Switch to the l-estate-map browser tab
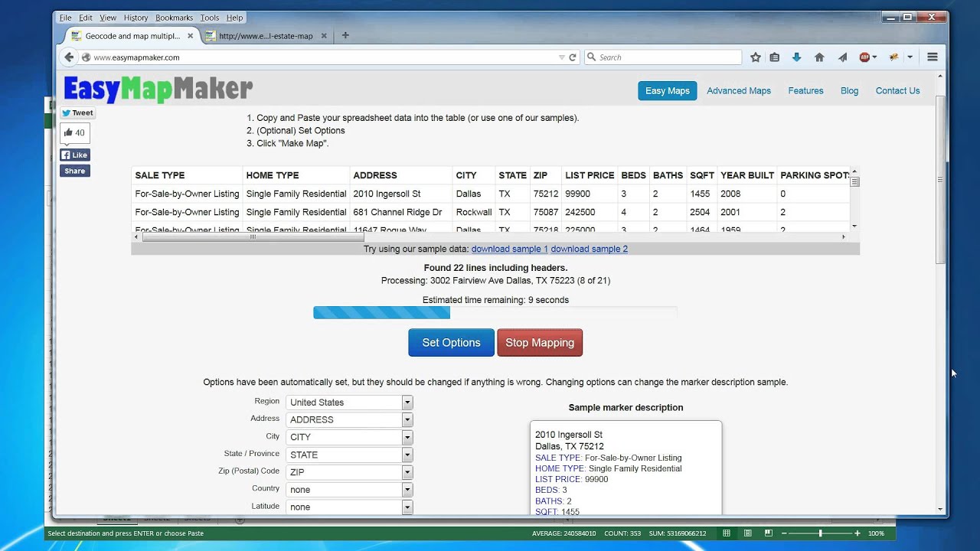 (x=265, y=36)
